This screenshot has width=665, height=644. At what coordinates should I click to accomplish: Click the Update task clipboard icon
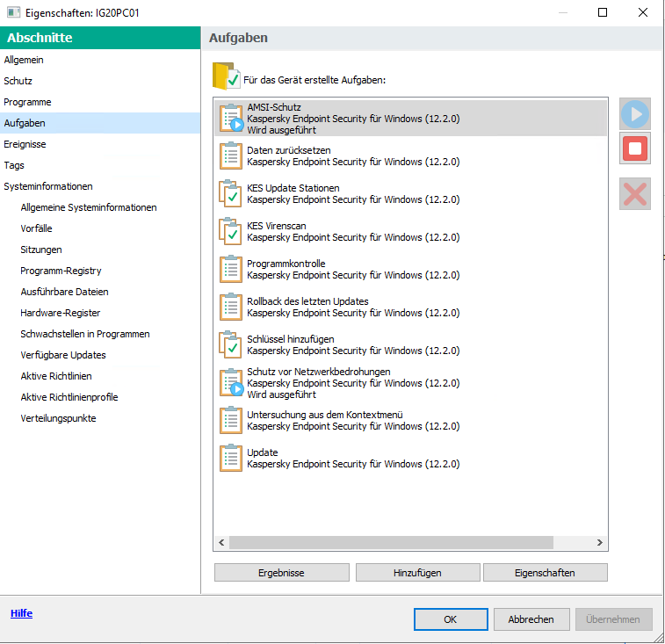tap(231, 458)
